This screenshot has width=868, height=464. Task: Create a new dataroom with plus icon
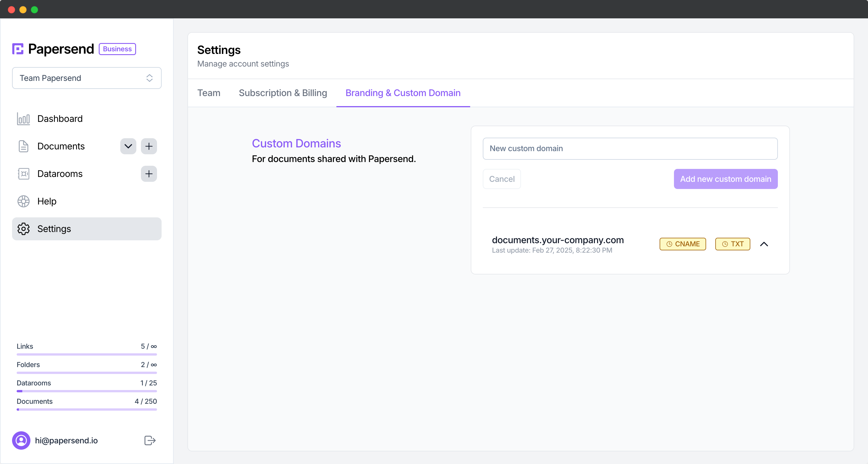149,174
